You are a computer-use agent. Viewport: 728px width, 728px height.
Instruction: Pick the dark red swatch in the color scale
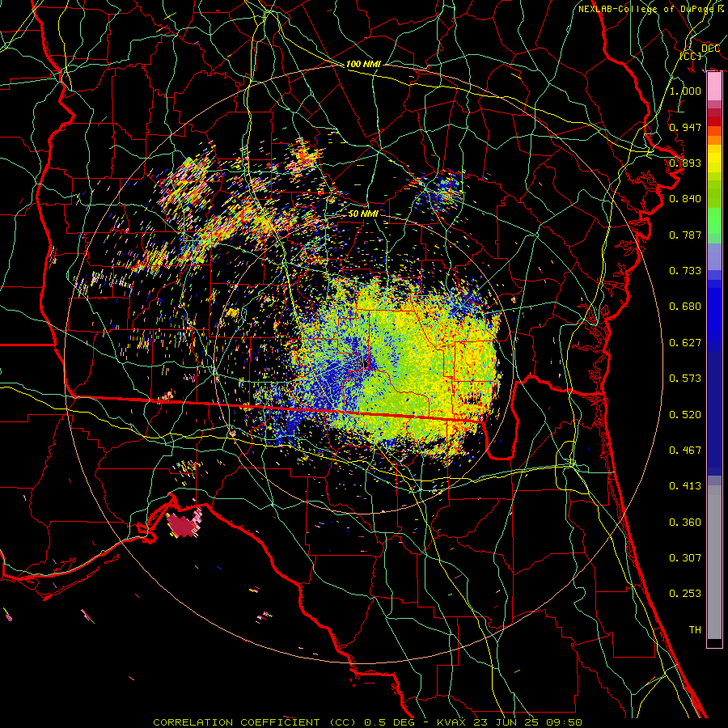714,121
